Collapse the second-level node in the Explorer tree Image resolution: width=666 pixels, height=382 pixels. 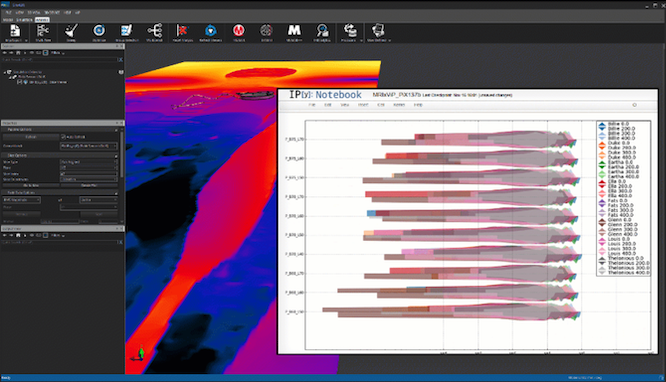[10, 77]
